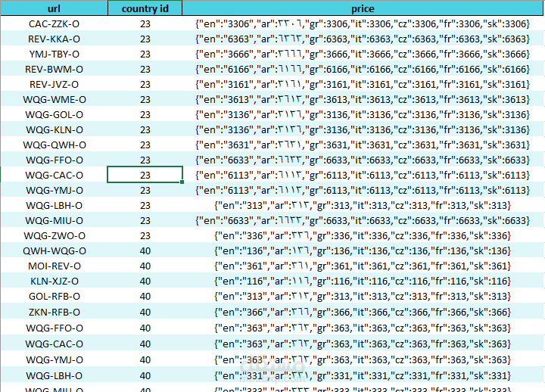Select country id 23 in REV-JVZ-O row

(x=145, y=85)
